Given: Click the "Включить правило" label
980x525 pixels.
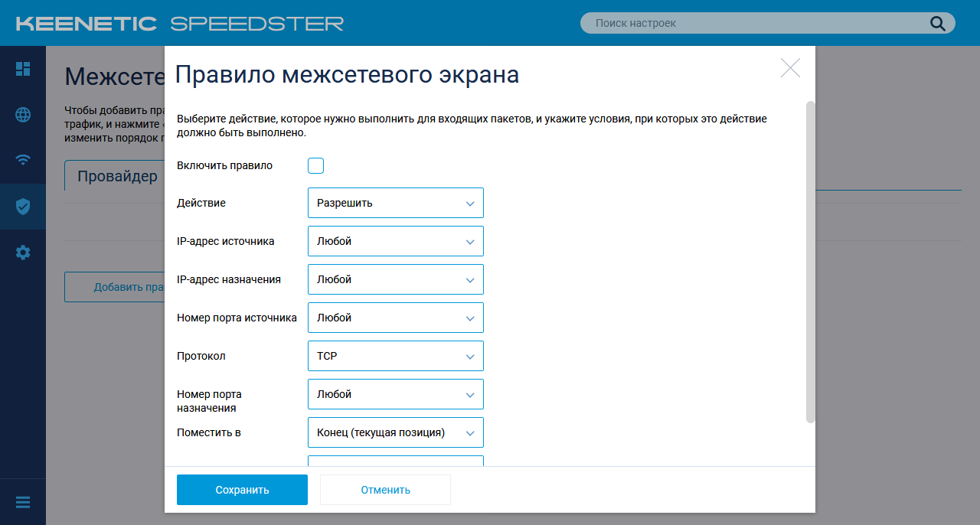Looking at the screenshot, I should tap(224, 165).
